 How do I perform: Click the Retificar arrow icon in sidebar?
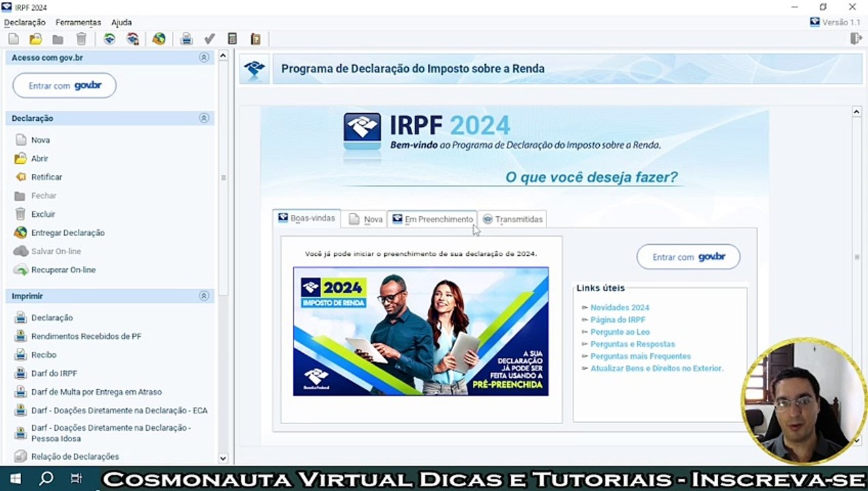[x=20, y=177]
